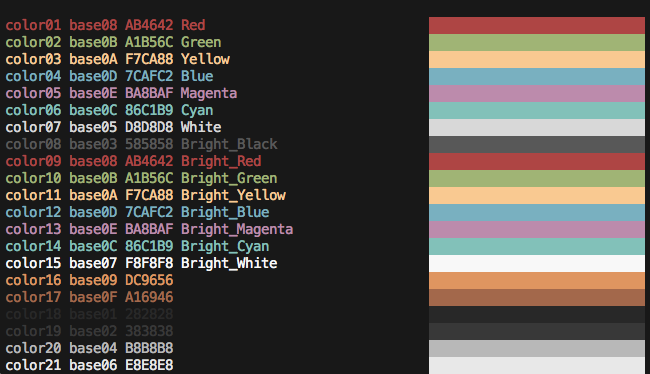Select the faint hex value '282828'
The width and height of the screenshot is (650, 374).
(x=149, y=314)
